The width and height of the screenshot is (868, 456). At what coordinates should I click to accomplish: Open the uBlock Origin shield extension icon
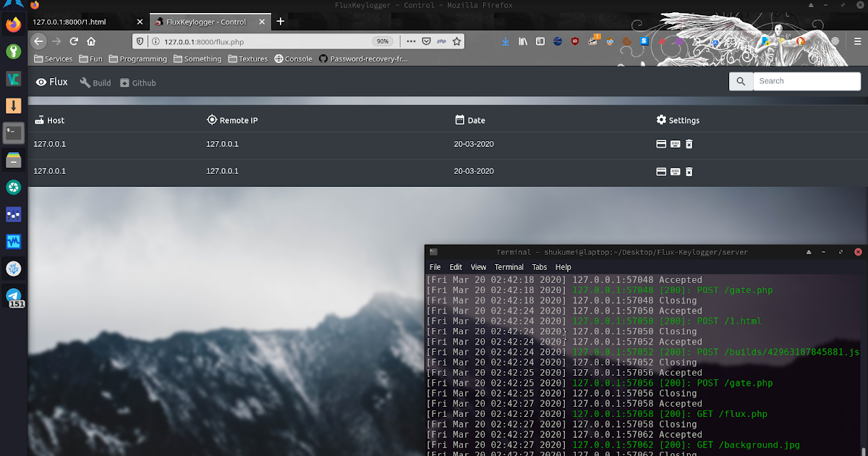click(x=575, y=41)
